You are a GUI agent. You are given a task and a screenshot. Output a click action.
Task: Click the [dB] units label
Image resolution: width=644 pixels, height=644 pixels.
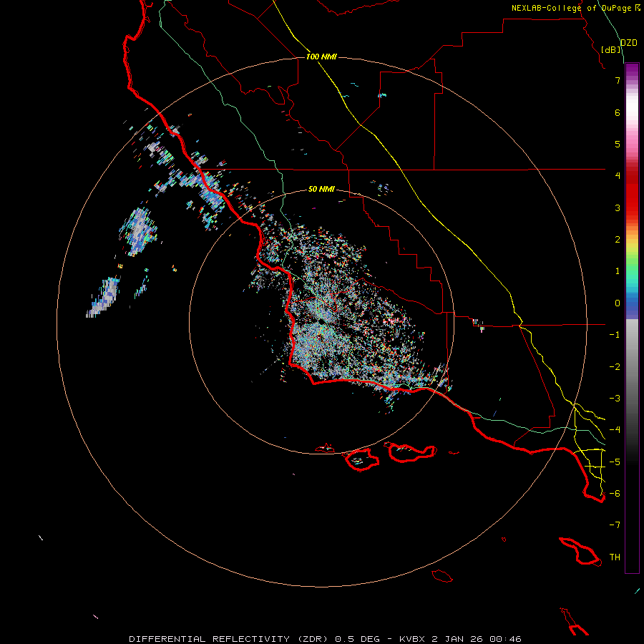tap(611, 49)
